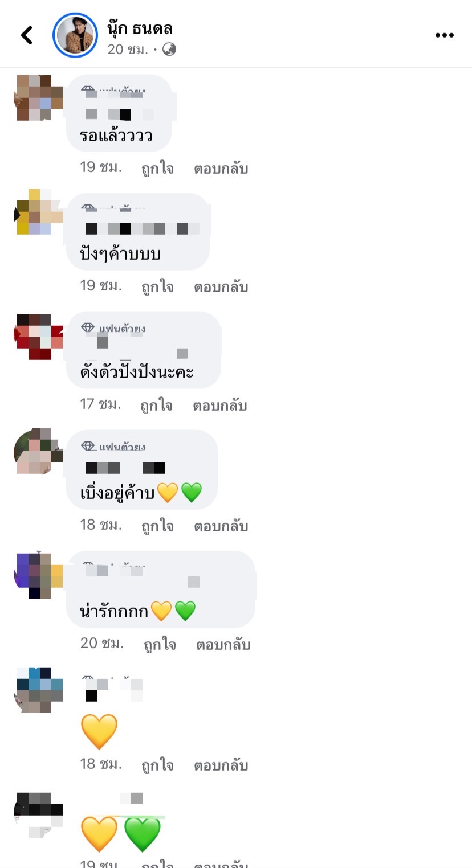Screen dimensions: 472x868
Task: Tap the fan badge diamond icon above ดังดัวปังปังนะคะ
Action: tap(88, 328)
